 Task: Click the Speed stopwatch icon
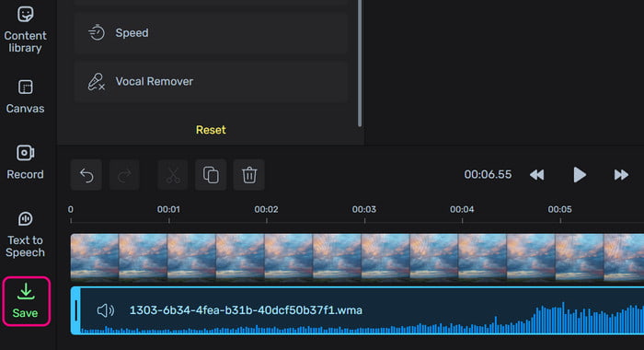pos(97,32)
